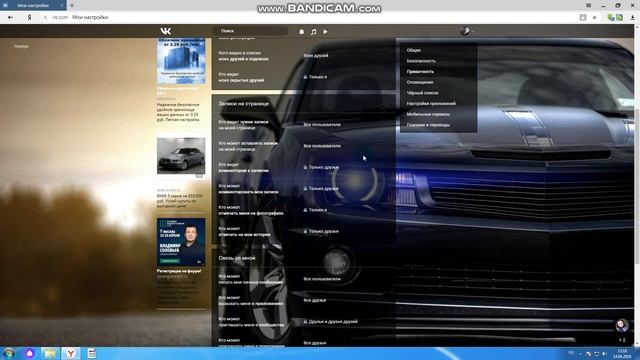Viewport: 640px width, 360px height.
Task: Click the vk.com address bar text
Action: coord(60,17)
